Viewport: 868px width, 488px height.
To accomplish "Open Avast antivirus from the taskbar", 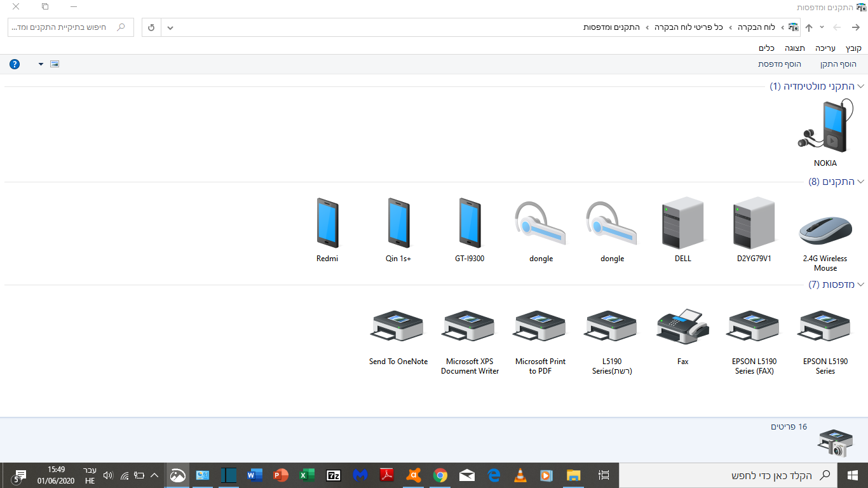I will [x=414, y=475].
